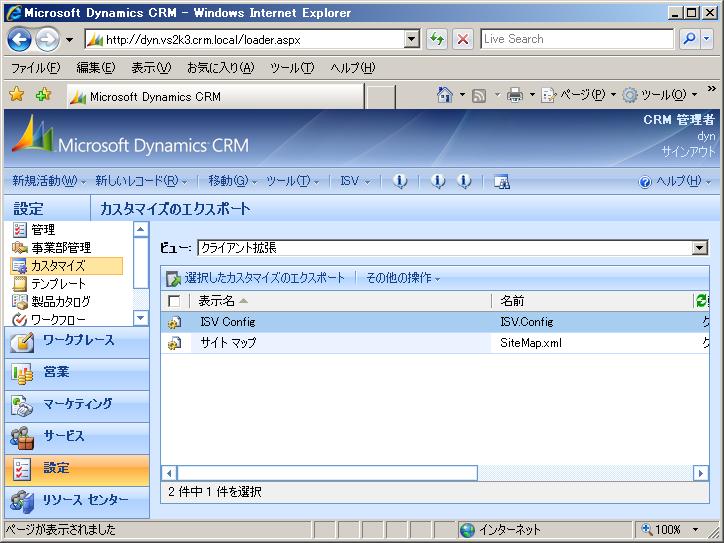This screenshot has width=724, height=543.
Task: Open the 編集(E) menu
Action: pos(96,68)
